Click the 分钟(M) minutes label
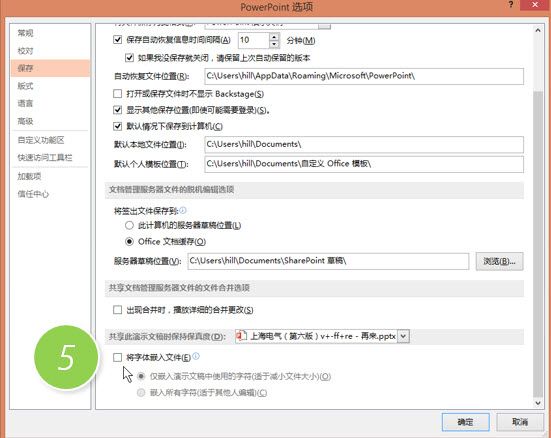Screen dimensions: 551x438 coord(301,40)
